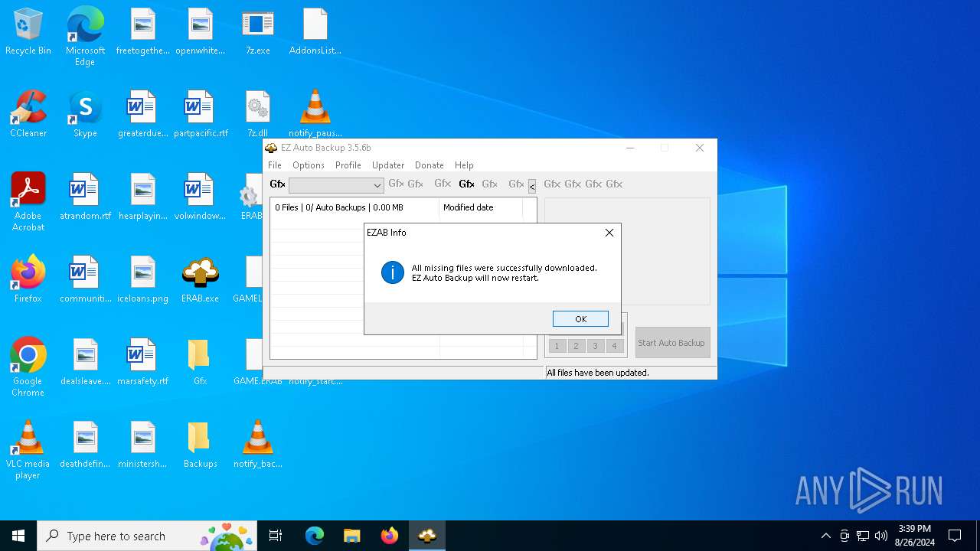Select the AddonsList file on desktop

[315, 32]
